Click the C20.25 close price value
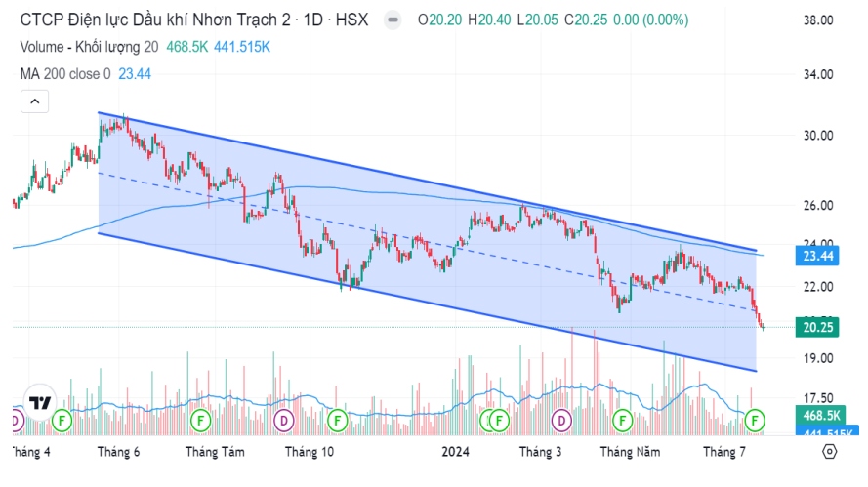 tap(586, 20)
